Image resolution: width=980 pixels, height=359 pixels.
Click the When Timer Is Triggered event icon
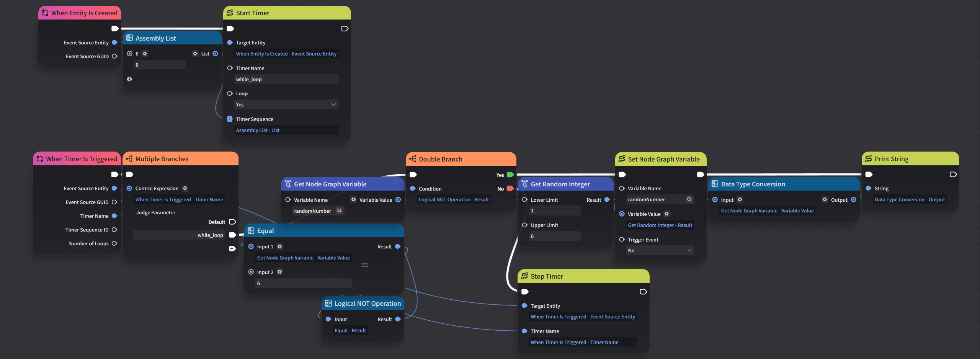pos(40,158)
